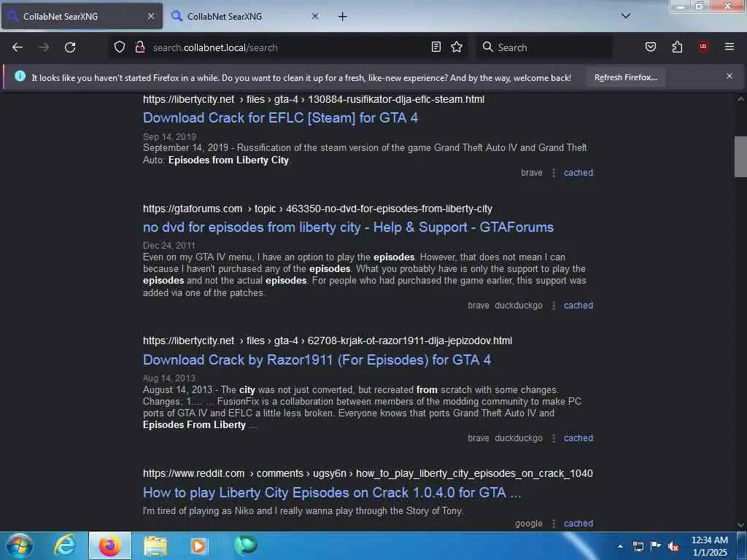The width and height of the screenshot is (747, 560).
Task: Open the Firefox hamburger menu
Action: pos(729,47)
